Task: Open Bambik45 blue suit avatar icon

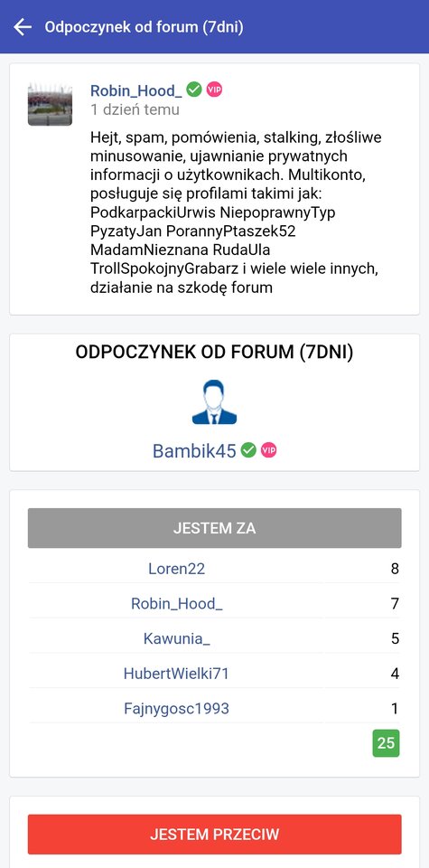Action: (215, 401)
